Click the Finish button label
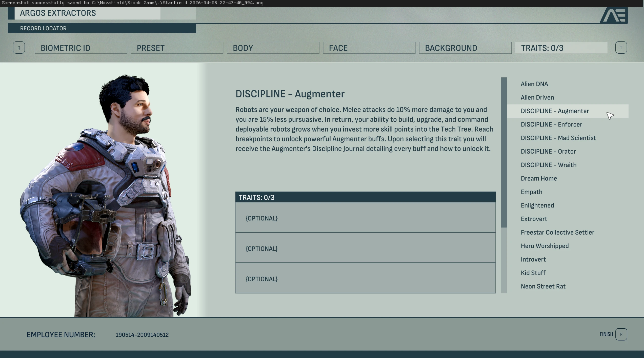 click(606, 334)
